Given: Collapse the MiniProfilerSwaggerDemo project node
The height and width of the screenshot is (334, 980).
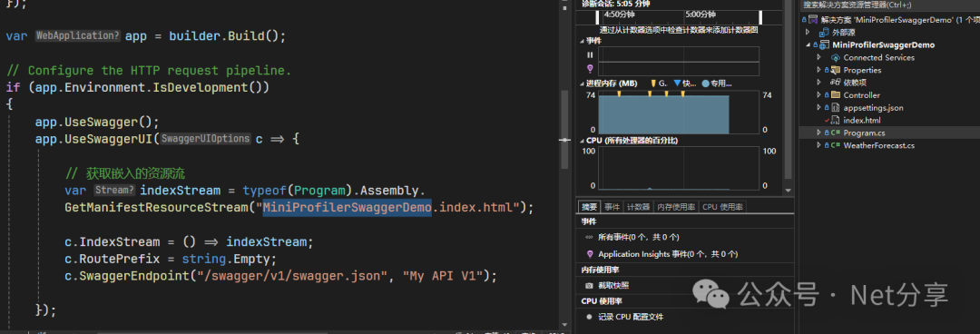Looking at the screenshot, I should pyautogui.click(x=808, y=45).
